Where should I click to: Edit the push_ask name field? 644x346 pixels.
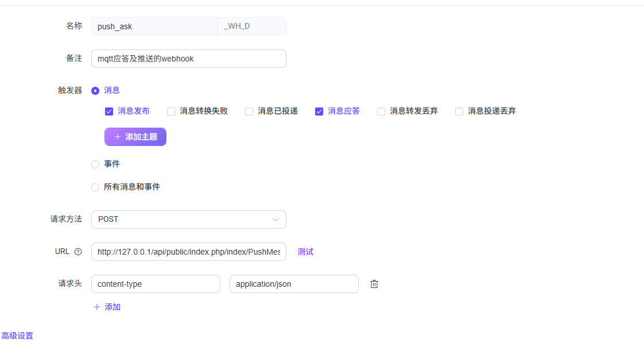point(154,26)
